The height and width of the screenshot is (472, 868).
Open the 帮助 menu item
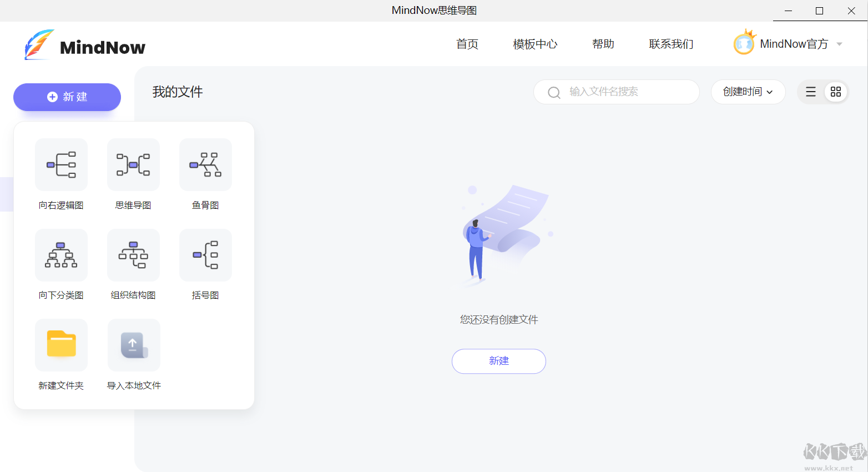603,44
